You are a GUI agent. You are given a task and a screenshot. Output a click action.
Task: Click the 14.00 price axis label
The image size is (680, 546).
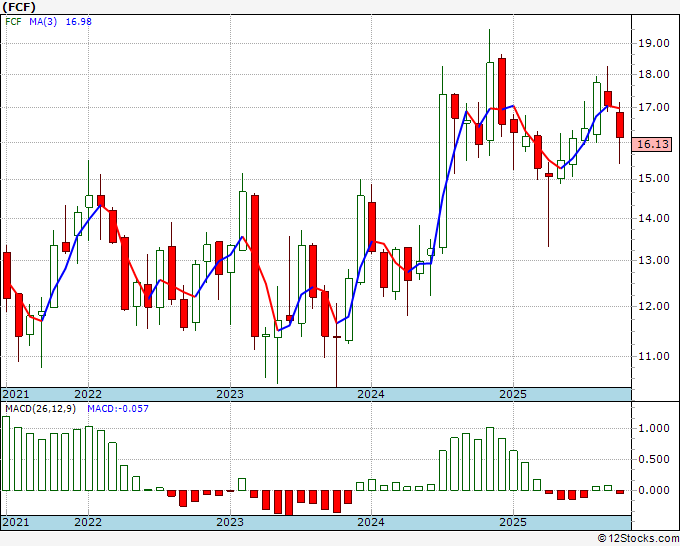[x=653, y=219]
